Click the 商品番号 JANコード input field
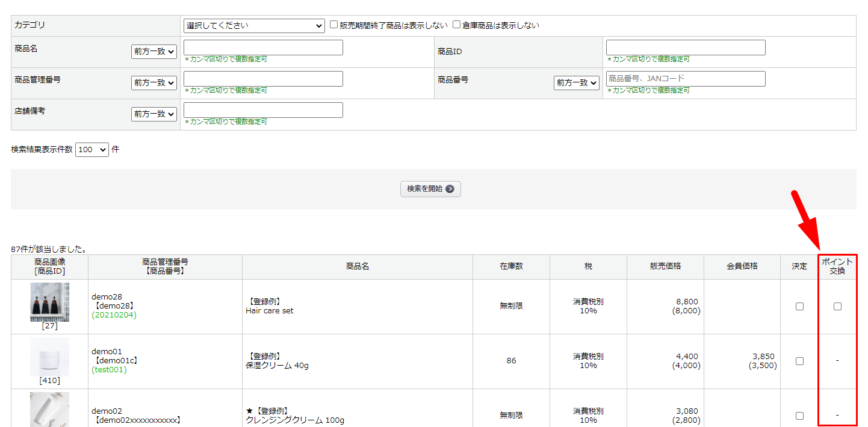This screenshot has width=868, height=427. point(686,79)
